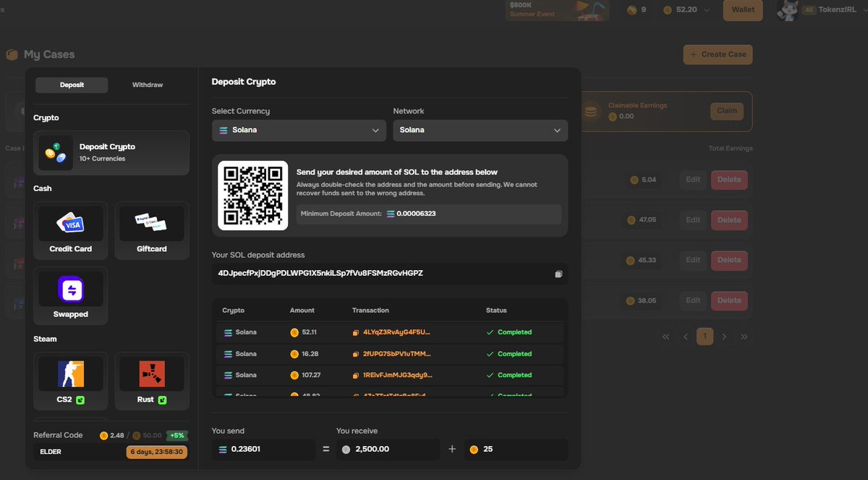Click the Total Earnings column header
868x480 pixels.
click(x=731, y=148)
